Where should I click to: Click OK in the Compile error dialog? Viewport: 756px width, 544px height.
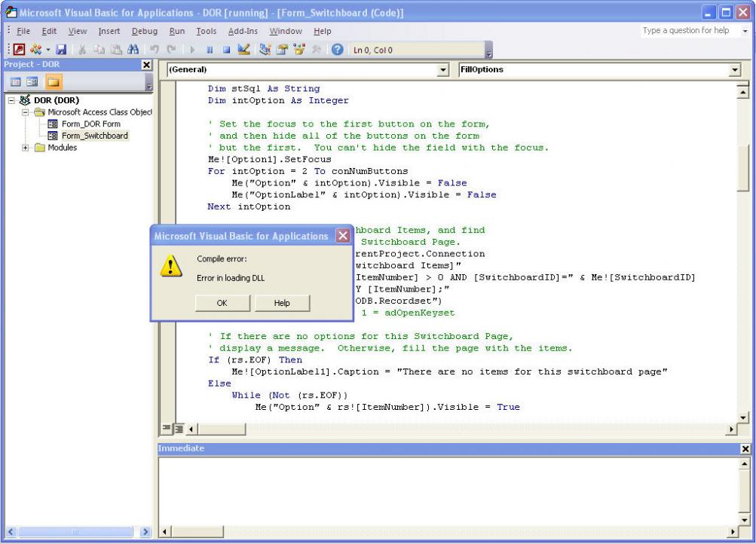(222, 303)
